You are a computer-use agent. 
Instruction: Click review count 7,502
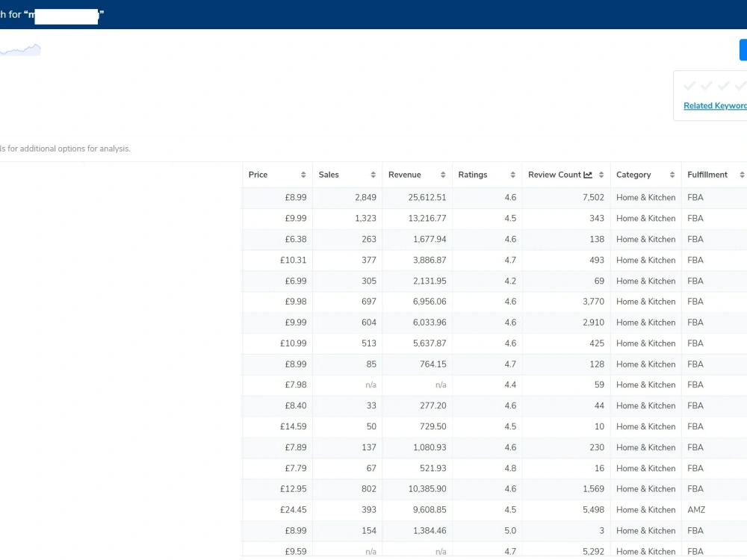pyautogui.click(x=593, y=198)
